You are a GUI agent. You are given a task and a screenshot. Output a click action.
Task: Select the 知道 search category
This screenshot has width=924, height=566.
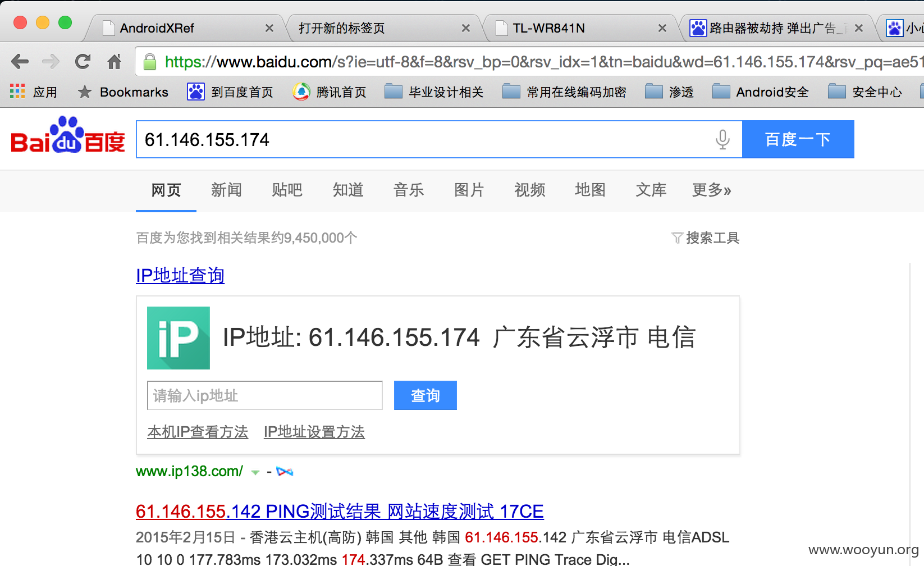coord(348,190)
